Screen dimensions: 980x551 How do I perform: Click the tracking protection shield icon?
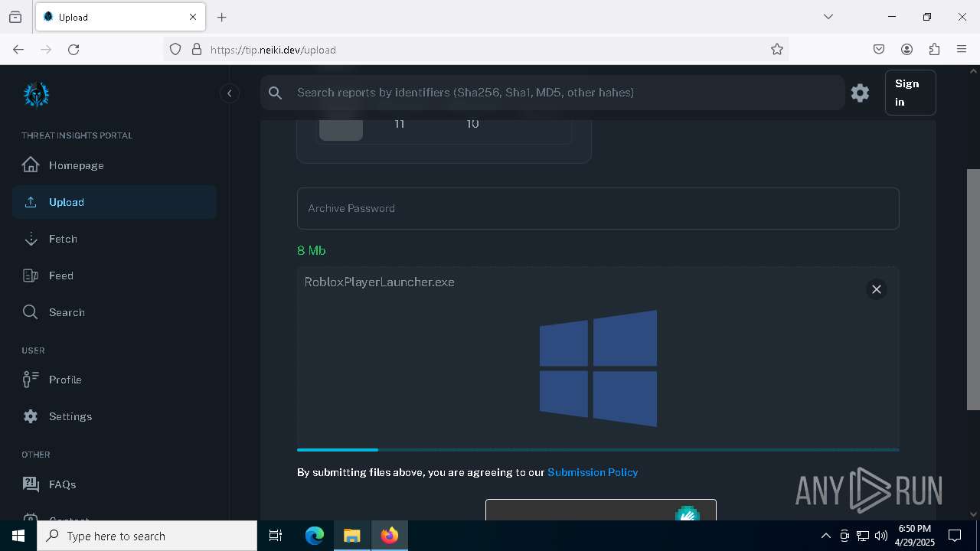175,49
